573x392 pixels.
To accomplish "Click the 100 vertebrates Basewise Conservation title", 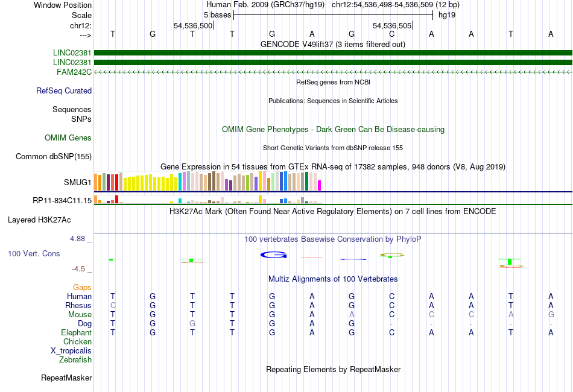I will (x=333, y=239).
